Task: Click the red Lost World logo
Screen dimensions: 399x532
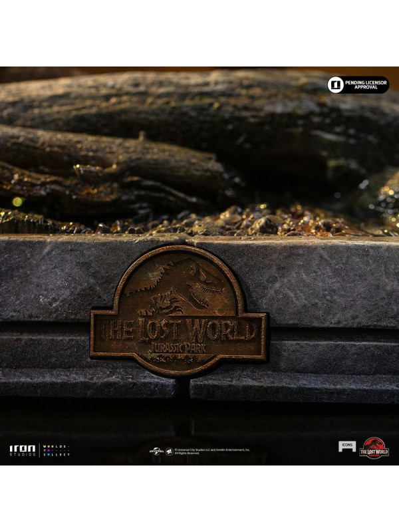Action: (x=374, y=448)
